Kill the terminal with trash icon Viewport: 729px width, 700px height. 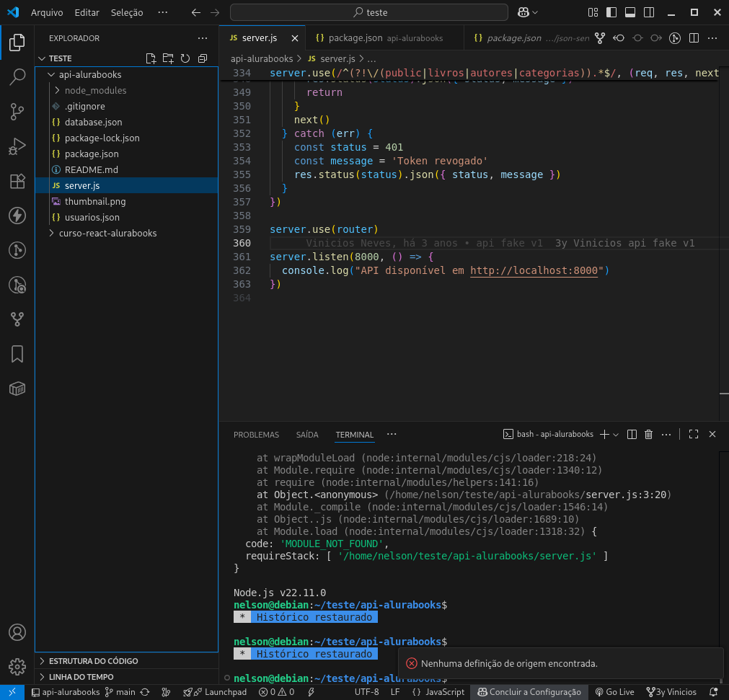[648, 434]
